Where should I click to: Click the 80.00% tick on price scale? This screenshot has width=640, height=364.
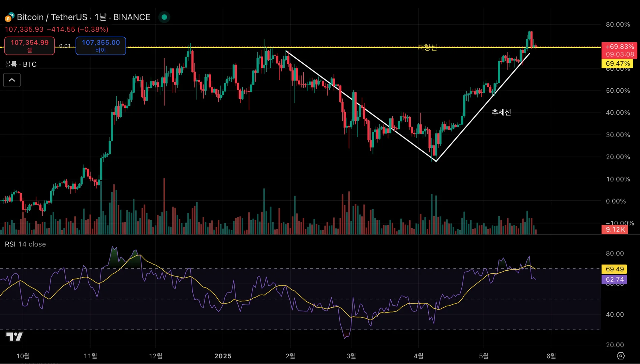618,24
